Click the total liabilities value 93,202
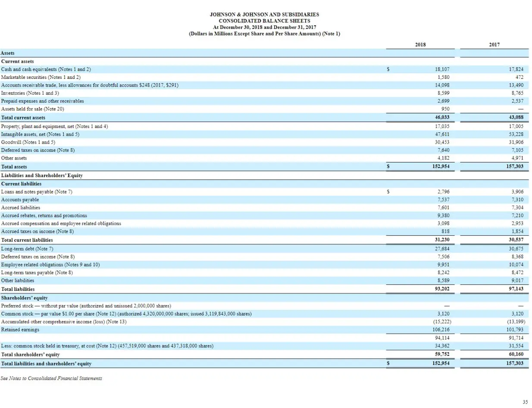This screenshot has width=532, height=408. pos(442,289)
